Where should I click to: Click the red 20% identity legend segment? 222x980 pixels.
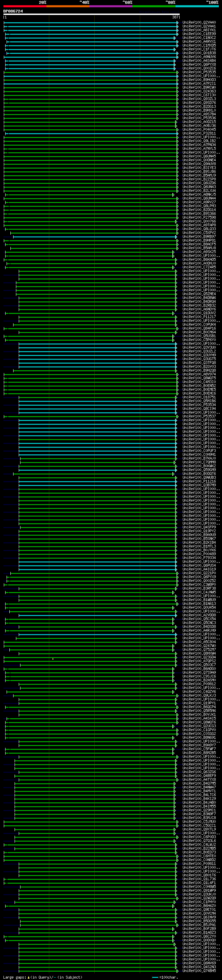pos(25,6)
